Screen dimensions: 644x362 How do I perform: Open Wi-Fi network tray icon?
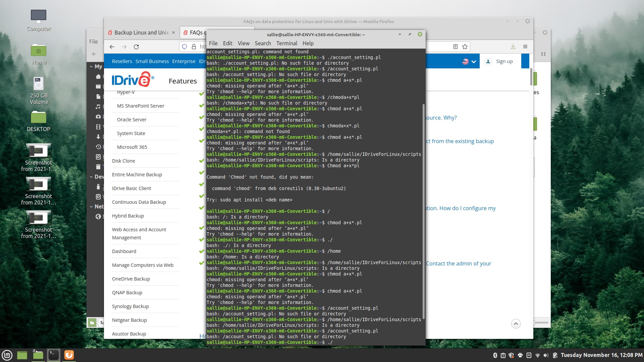[x=537, y=355]
